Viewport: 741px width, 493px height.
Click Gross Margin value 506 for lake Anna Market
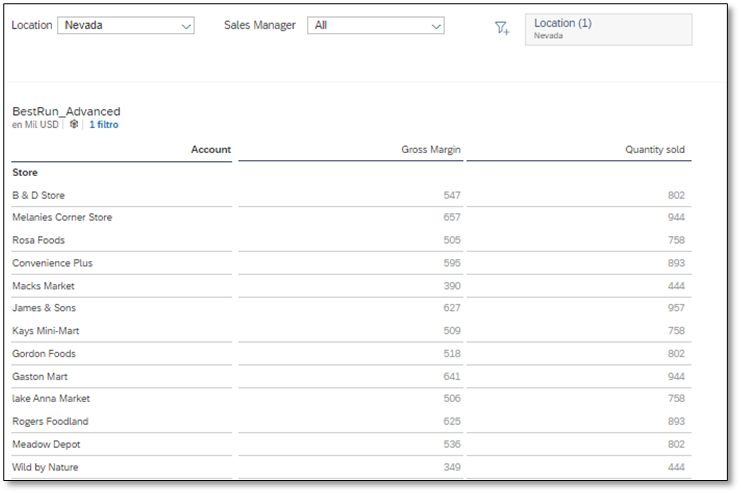[x=452, y=398]
